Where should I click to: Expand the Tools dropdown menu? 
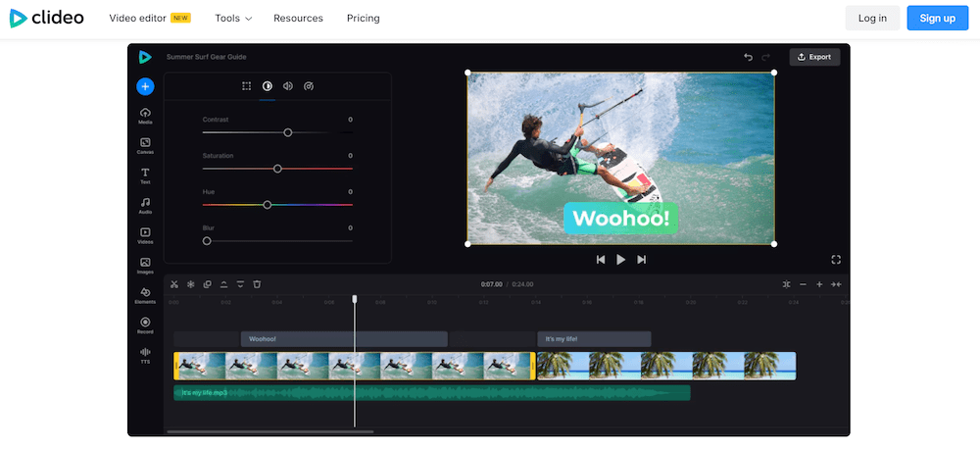[x=233, y=18]
